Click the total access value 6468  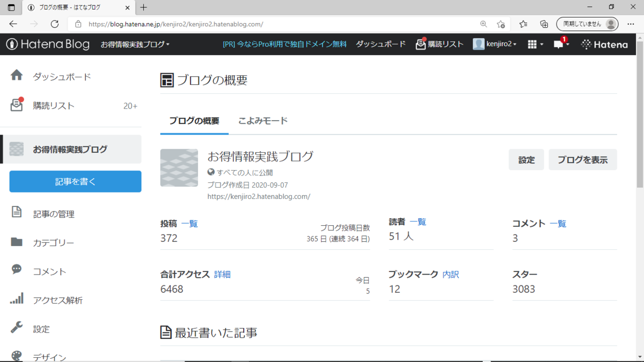pyautogui.click(x=172, y=289)
